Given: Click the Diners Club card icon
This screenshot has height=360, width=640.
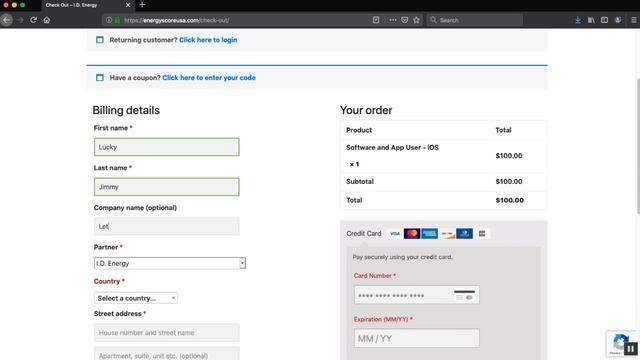Looking at the screenshot, I should pos(464,233).
